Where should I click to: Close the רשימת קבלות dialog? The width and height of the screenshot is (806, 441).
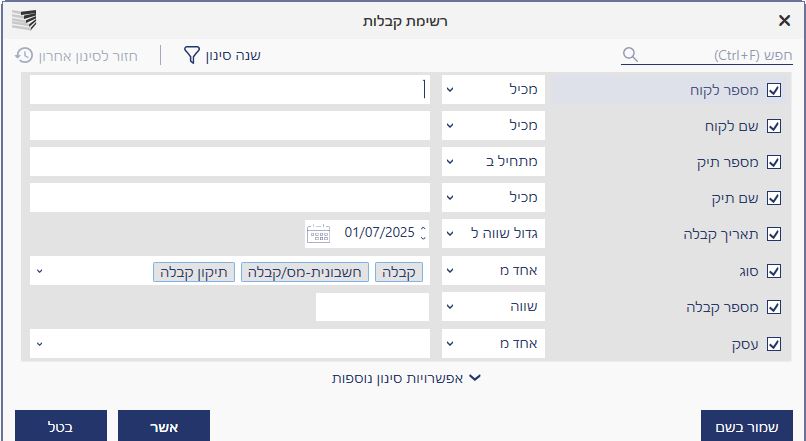(x=784, y=20)
